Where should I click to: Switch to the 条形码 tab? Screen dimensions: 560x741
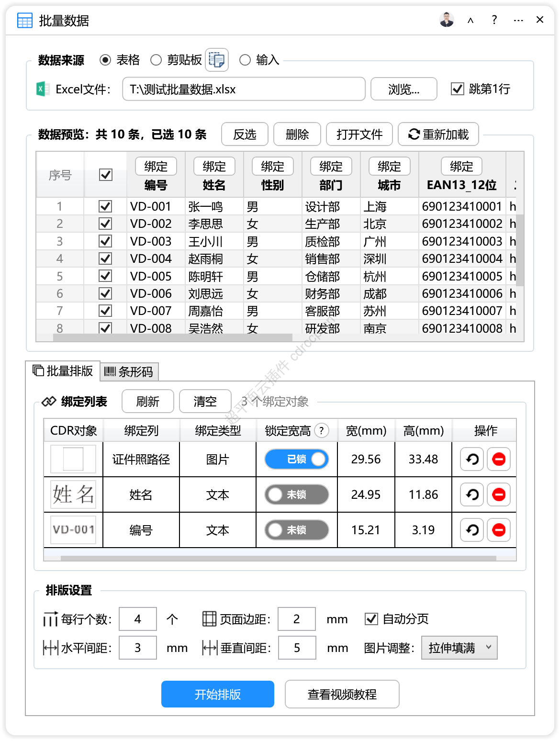pos(129,372)
